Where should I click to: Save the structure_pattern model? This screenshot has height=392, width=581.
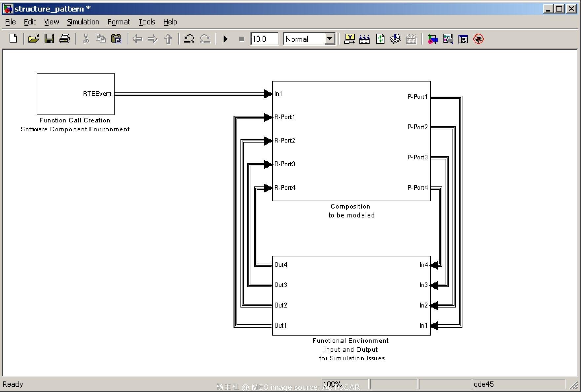coord(49,39)
